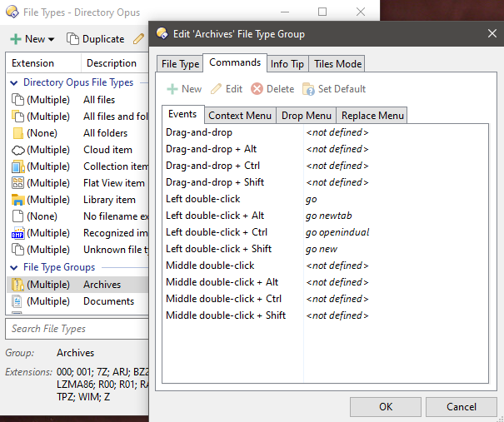Click the Delete label in Commands toolbar
The height and width of the screenshot is (422, 504).
point(280,89)
